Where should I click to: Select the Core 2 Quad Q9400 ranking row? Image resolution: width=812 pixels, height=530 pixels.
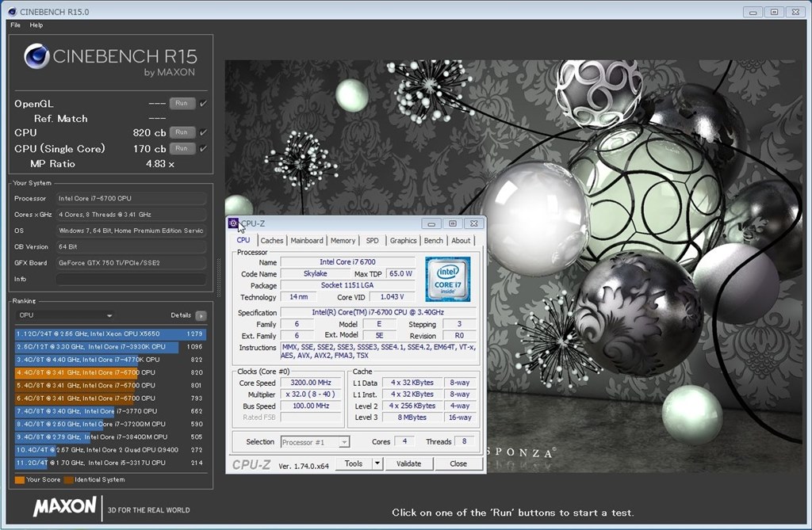tap(110, 450)
